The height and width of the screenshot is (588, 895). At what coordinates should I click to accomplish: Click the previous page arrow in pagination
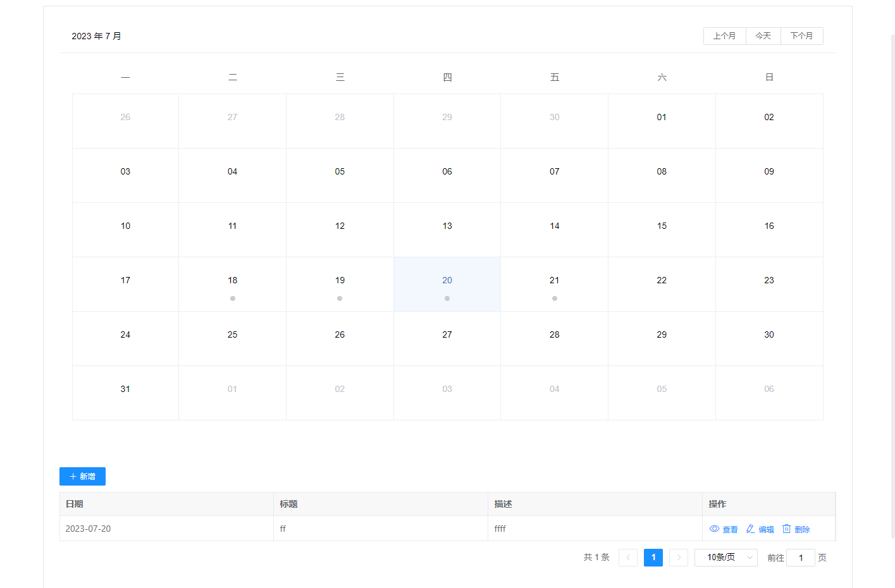627,557
